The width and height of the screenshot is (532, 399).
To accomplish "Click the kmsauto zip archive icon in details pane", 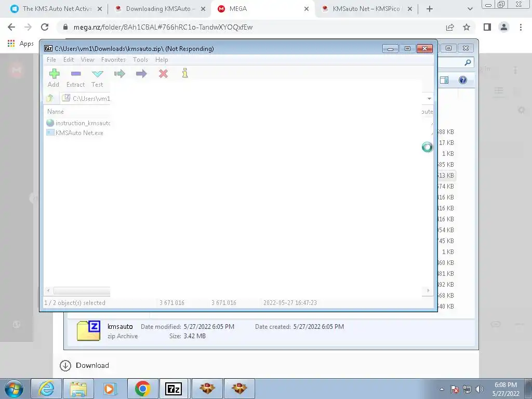I will point(88,330).
